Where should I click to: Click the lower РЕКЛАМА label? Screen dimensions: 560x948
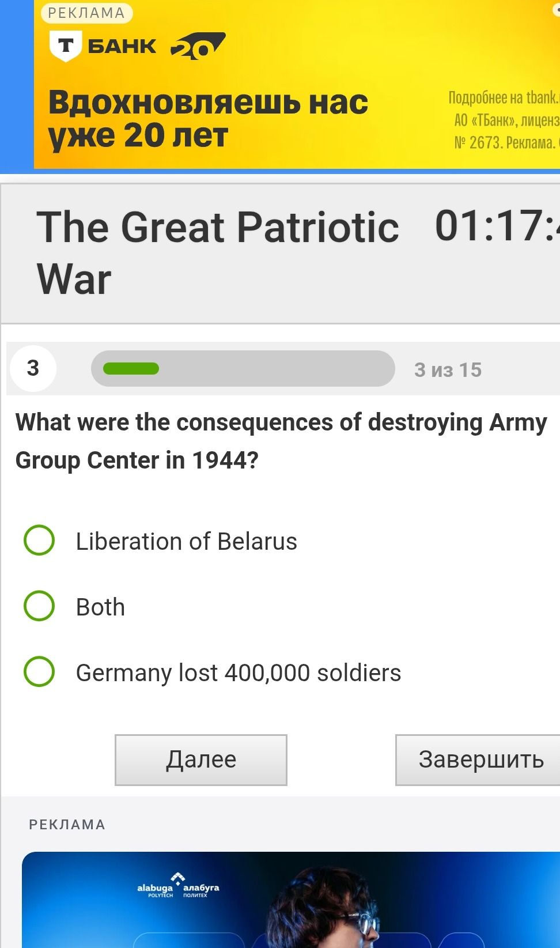[x=67, y=825]
